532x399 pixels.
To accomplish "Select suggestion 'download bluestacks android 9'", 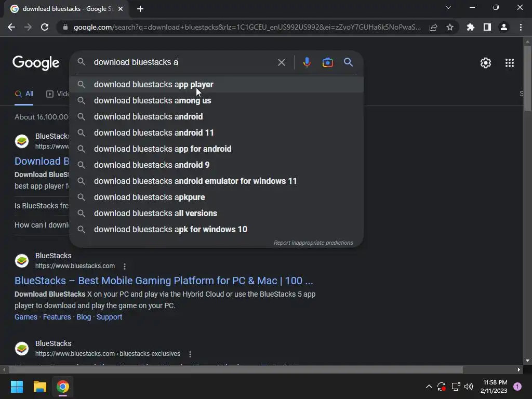I will [x=217, y=165].
